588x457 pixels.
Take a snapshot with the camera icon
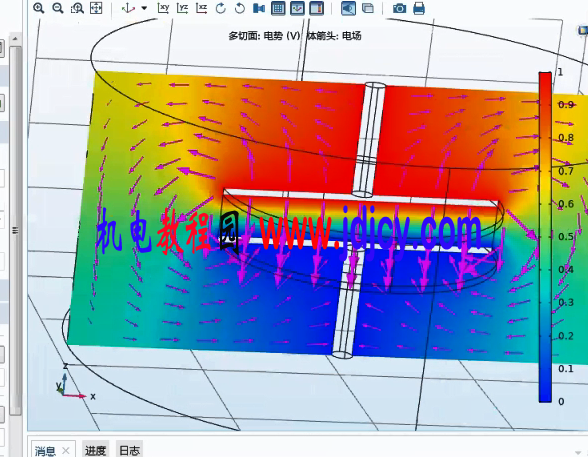(x=399, y=8)
